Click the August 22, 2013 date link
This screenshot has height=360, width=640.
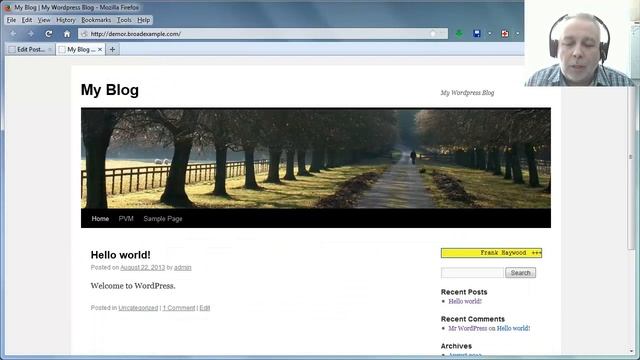[142, 268]
